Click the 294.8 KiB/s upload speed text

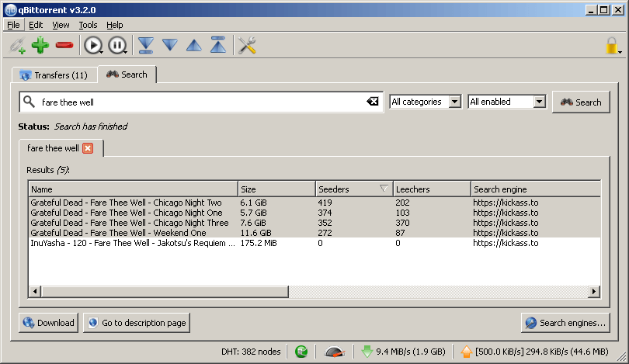click(x=541, y=352)
